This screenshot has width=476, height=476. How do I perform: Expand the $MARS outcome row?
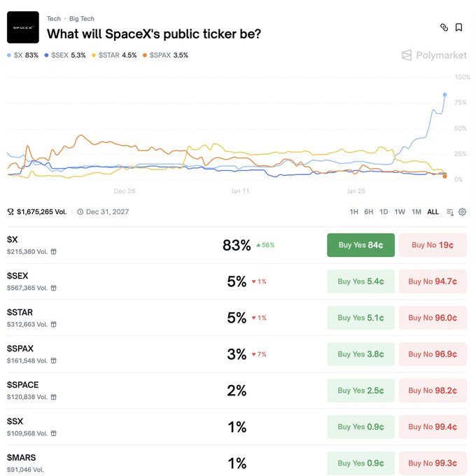click(140, 463)
